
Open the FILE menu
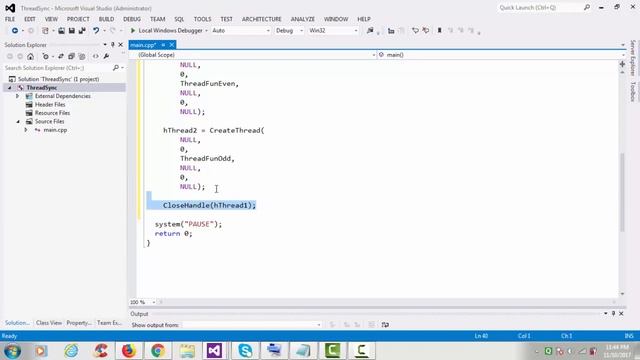10,19
